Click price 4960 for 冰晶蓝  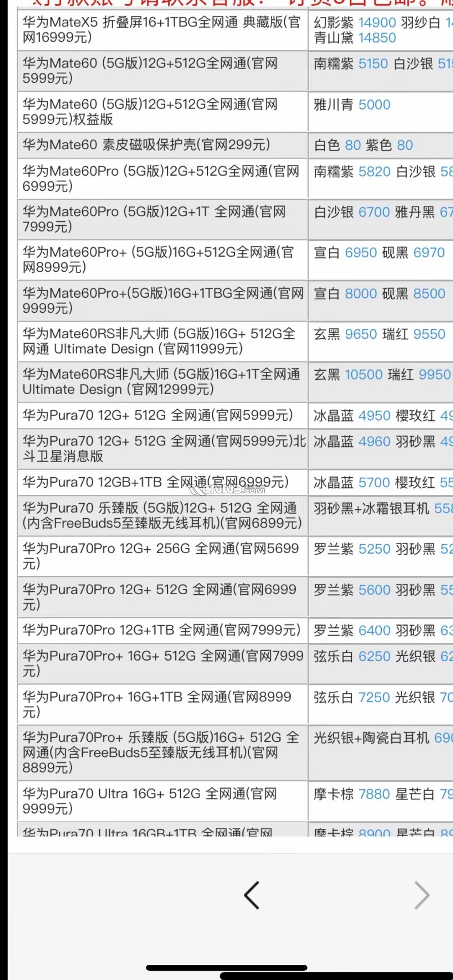(375, 442)
